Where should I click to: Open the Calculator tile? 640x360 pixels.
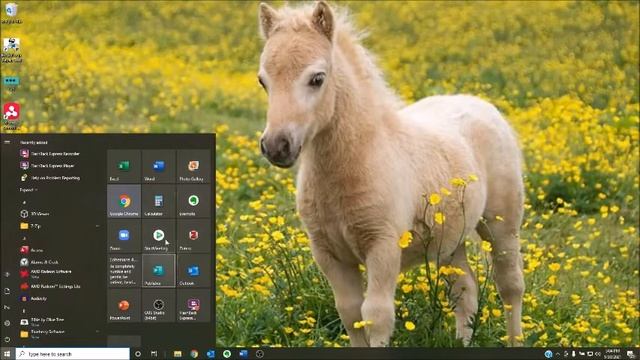click(159, 201)
